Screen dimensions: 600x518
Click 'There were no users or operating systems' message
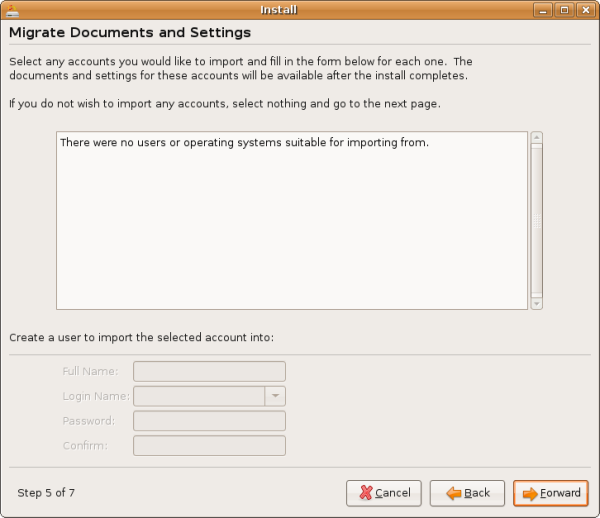(245, 142)
